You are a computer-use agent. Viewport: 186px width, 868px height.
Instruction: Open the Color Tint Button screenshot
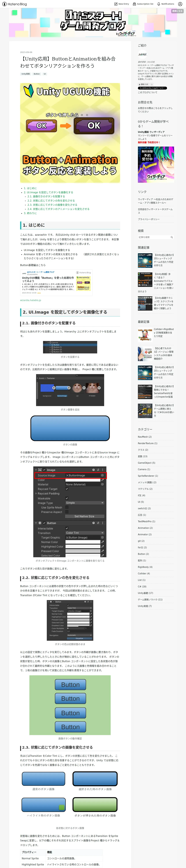[x=70, y=620]
